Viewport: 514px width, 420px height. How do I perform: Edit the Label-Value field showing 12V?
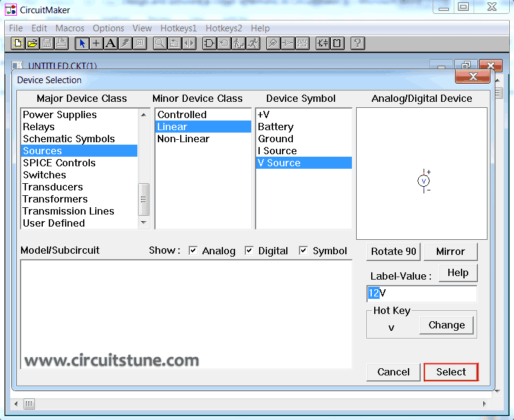pyautogui.click(x=421, y=293)
